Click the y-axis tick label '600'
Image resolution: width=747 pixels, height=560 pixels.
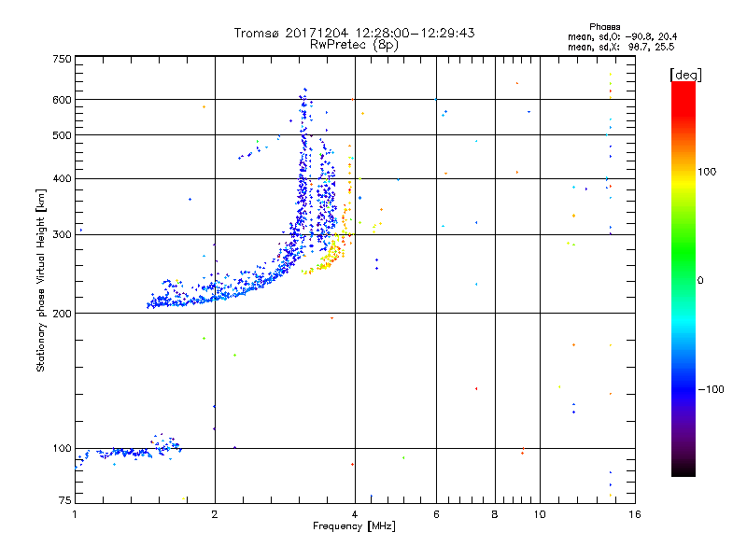tap(62, 100)
